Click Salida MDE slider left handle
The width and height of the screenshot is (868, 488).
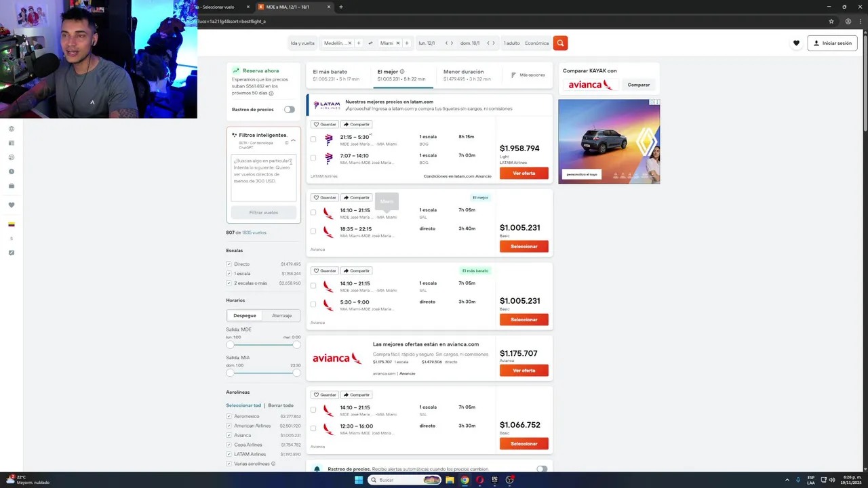[x=230, y=344]
